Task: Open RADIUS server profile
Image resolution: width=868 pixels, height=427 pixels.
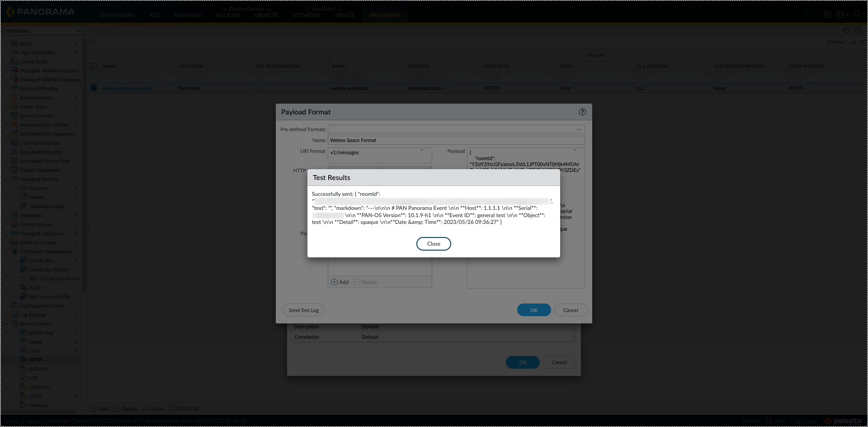Action: (38, 369)
